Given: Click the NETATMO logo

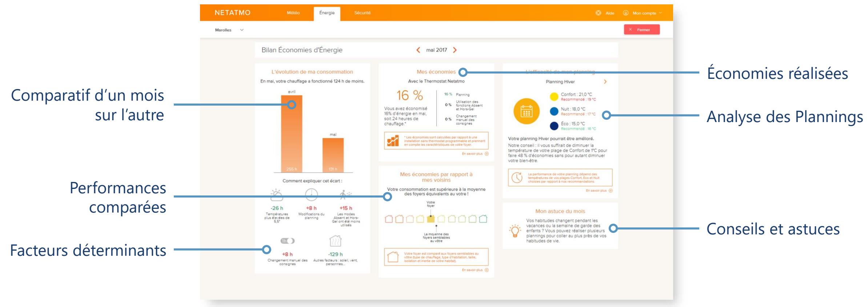Looking at the screenshot, I should click(232, 13).
